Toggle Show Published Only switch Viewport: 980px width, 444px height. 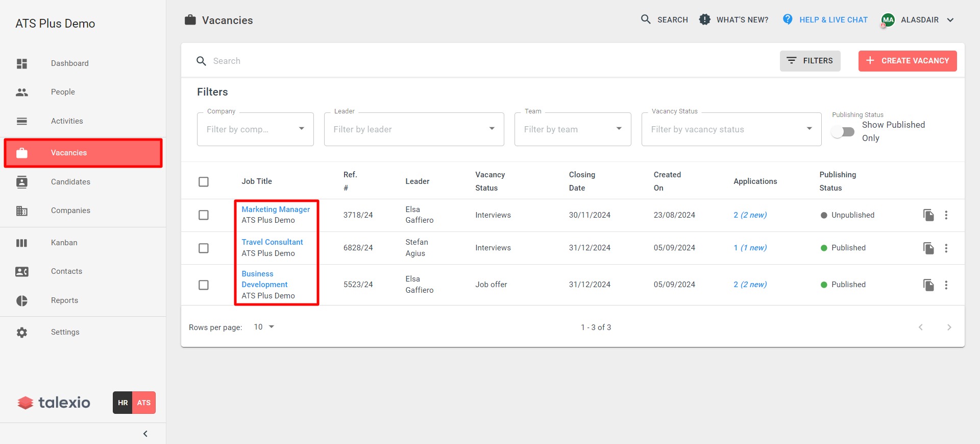(x=843, y=132)
